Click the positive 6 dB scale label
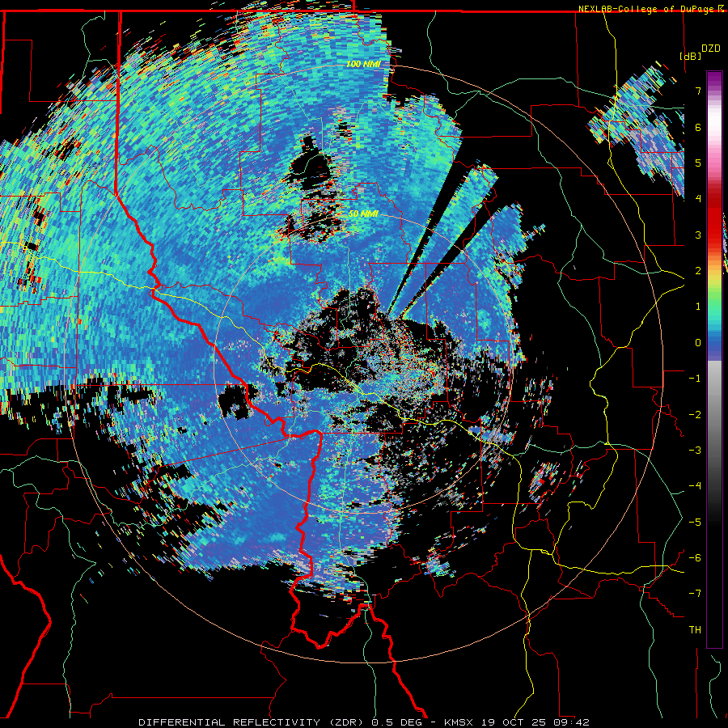The image size is (728, 728). pyautogui.click(x=698, y=127)
